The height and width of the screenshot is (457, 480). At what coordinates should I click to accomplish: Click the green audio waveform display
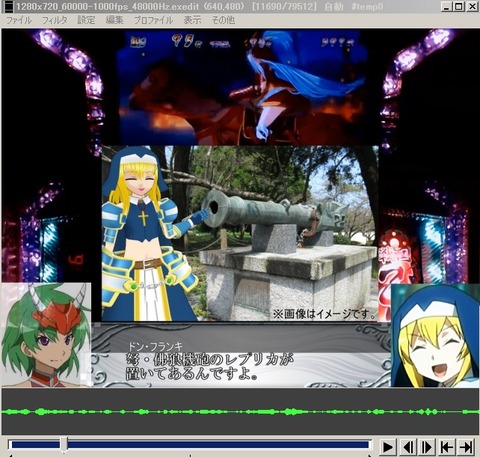[240, 412]
